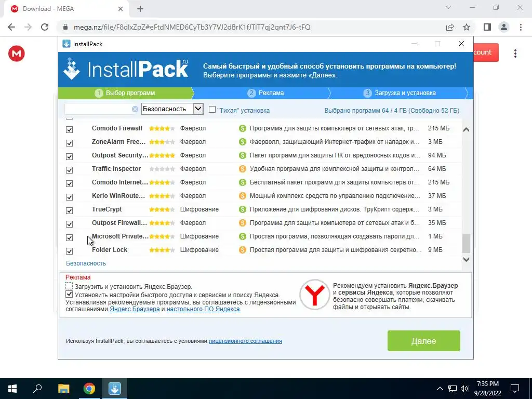
Task: Reload the page in Chrome
Action: (45, 27)
